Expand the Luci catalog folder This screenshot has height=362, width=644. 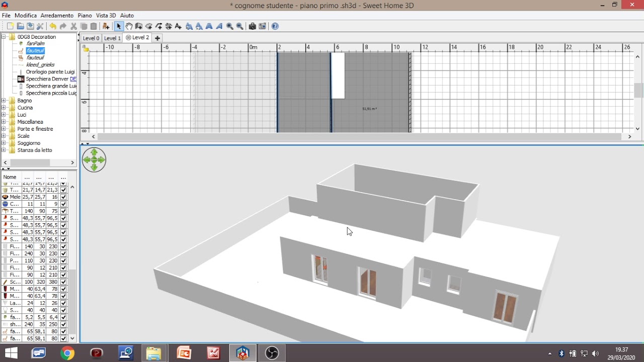click(x=4, y=115)
